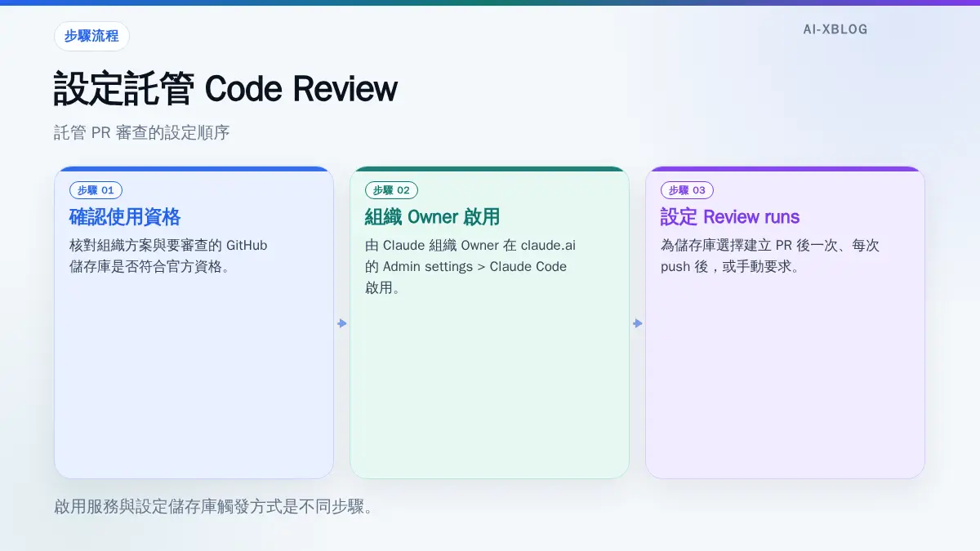Click the description starting with 核對組織方案

[168, 256]
